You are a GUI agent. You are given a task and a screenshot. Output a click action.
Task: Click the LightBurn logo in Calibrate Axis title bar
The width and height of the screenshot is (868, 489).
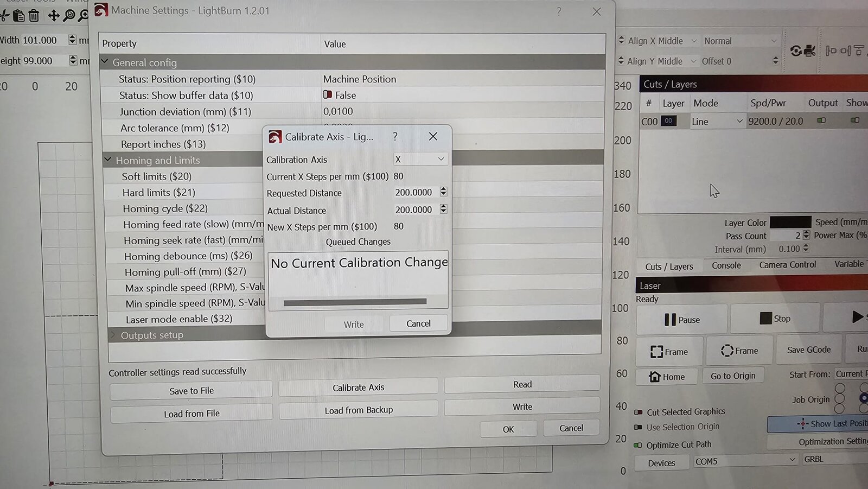point(275,137)
